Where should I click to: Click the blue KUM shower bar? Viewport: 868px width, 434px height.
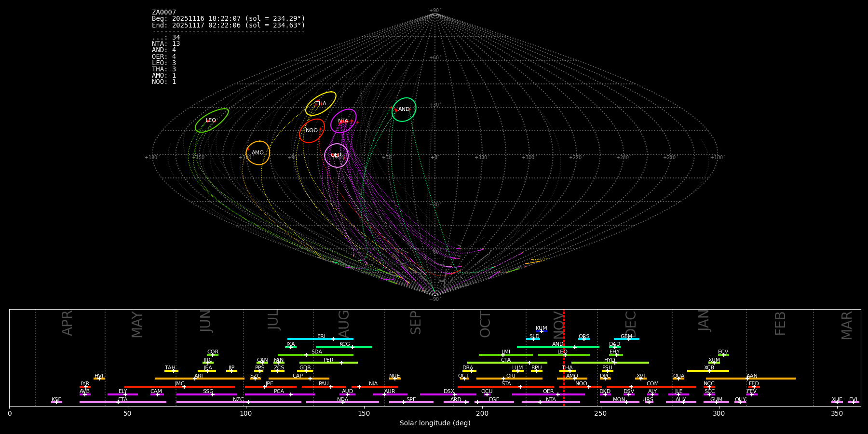point(542,331)
